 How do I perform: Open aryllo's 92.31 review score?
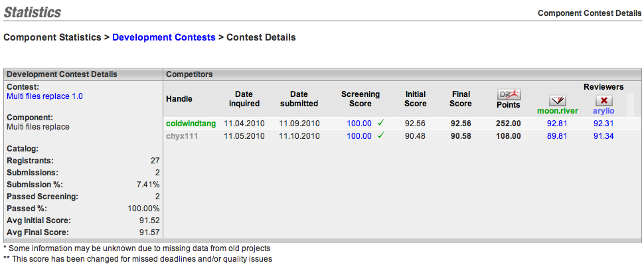604,124
